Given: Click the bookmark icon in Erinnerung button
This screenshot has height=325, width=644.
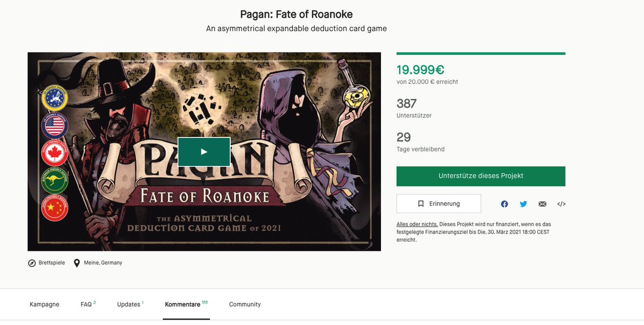Looking at the screenshot, I should coord(421,204).
